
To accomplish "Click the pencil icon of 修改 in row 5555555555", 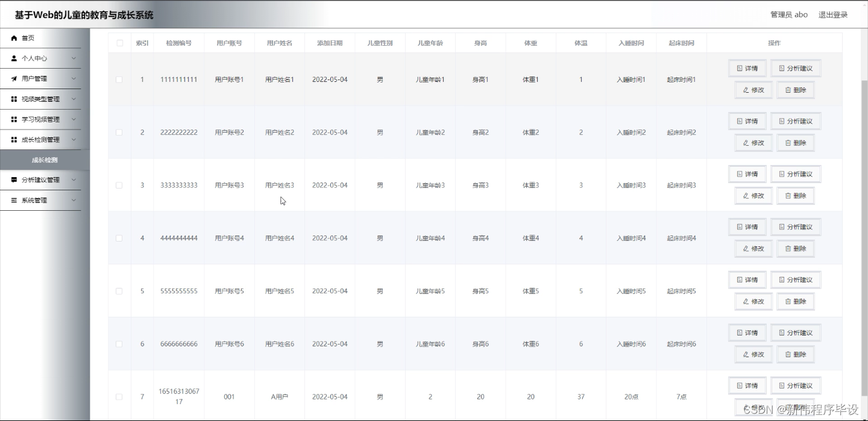I will (x=746, y=302).
